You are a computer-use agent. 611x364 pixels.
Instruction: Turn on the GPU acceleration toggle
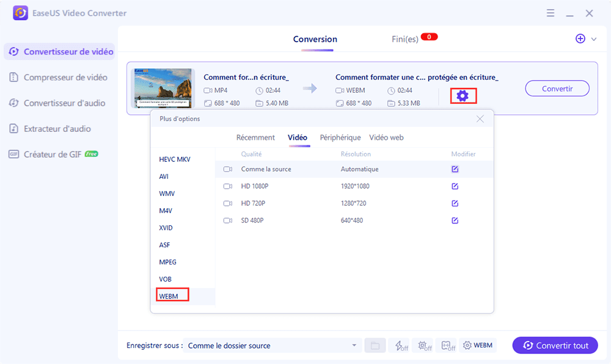pyautogui.click(x=423, y=345)
